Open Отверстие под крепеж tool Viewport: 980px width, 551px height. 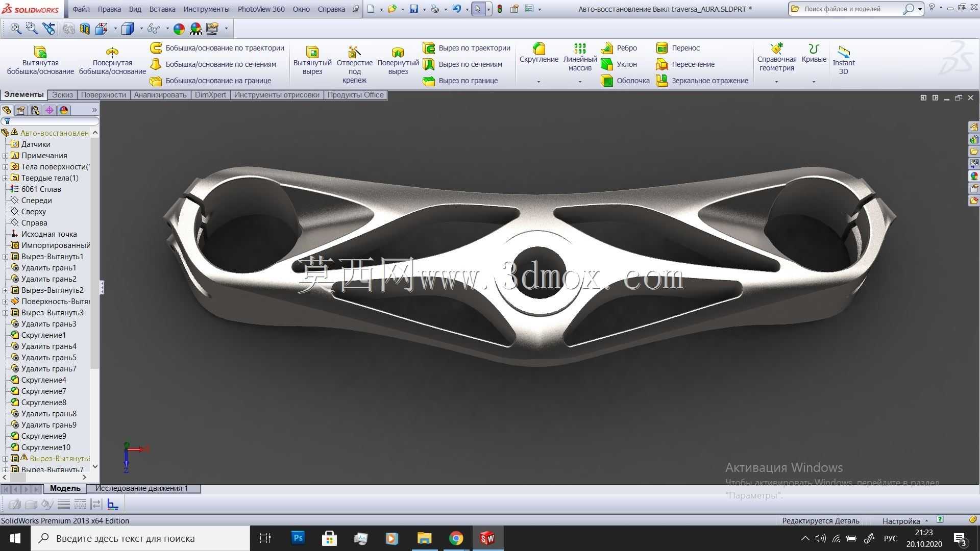[x=354, y=64]
